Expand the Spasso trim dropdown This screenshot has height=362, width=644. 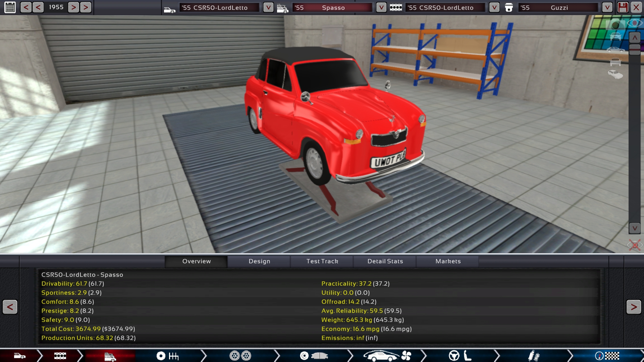tap(381, 7)
